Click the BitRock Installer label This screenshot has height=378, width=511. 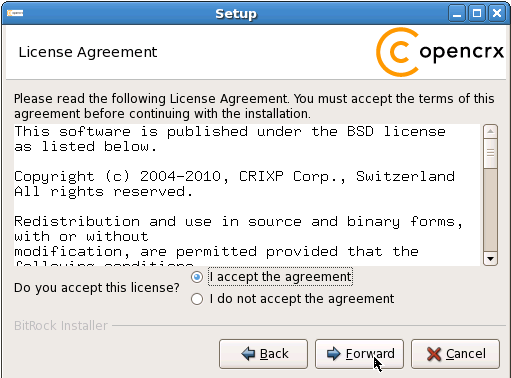pos(61,326)
